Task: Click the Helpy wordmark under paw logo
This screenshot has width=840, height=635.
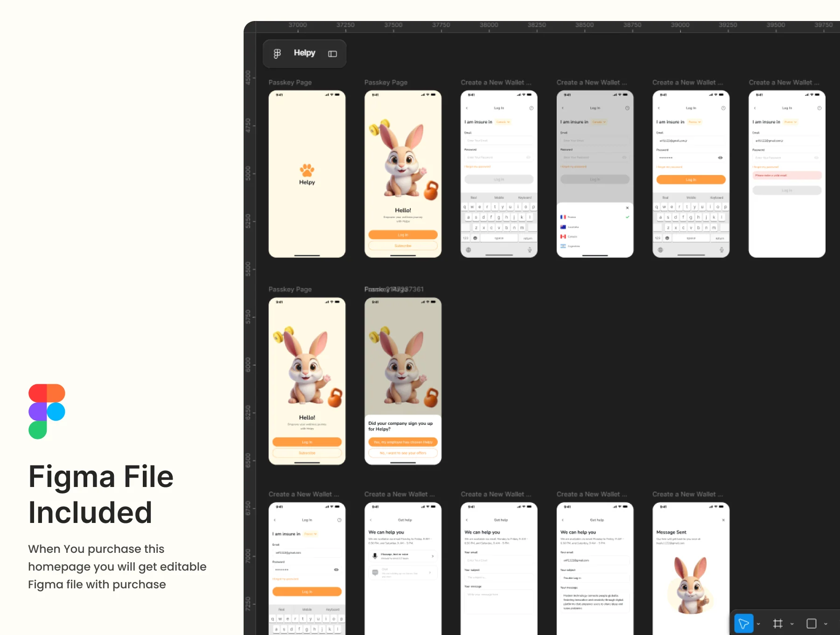Action: [307, 182]
